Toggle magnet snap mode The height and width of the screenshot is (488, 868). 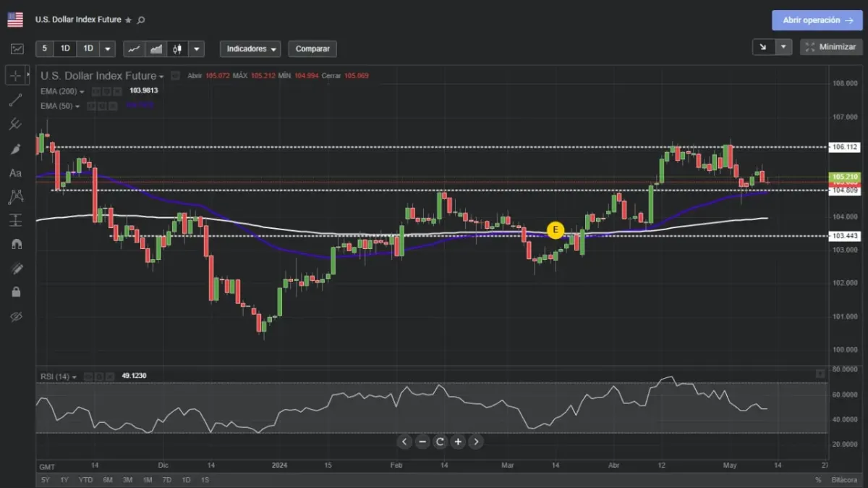pos(16,245)
